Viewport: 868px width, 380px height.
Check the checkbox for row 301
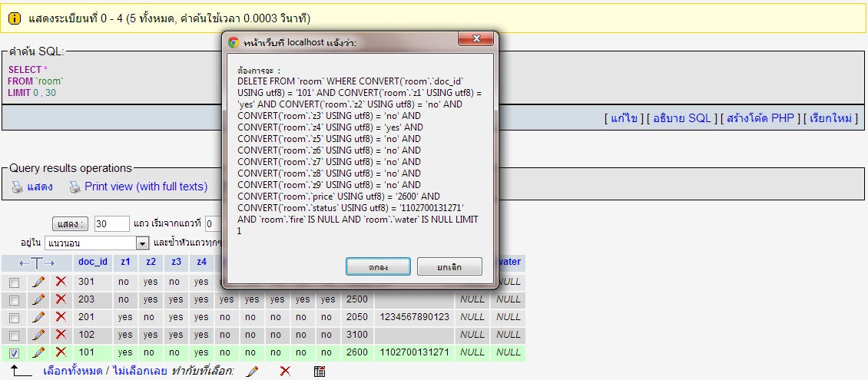(14, 283)
